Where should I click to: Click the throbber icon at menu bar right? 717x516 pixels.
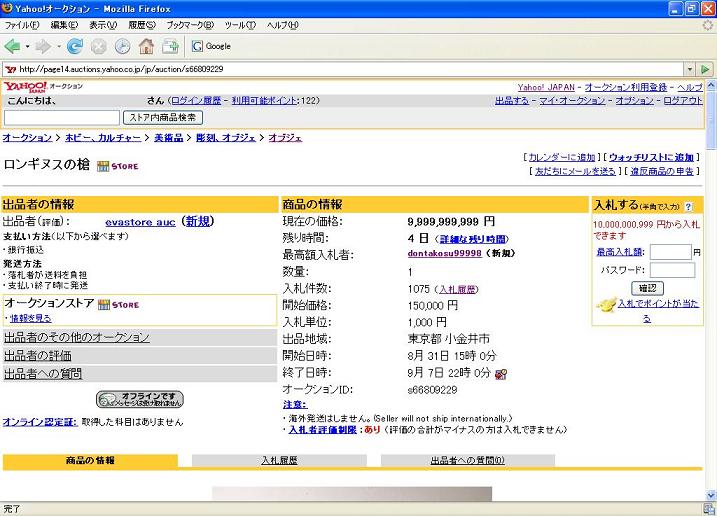[708, 26]
